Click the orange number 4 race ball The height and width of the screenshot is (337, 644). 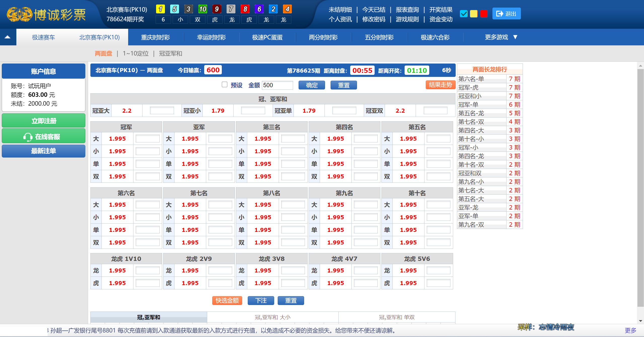tap(287, 9)
